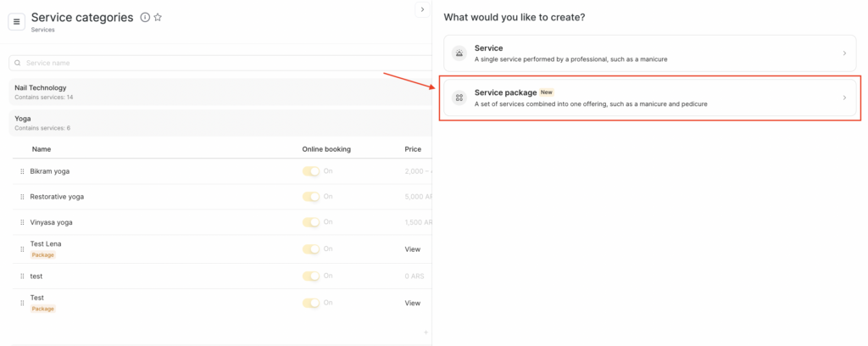Click the drag handle for Bikram yoga
The height and width of the screenshot is (346, 868).
[22, 171]
